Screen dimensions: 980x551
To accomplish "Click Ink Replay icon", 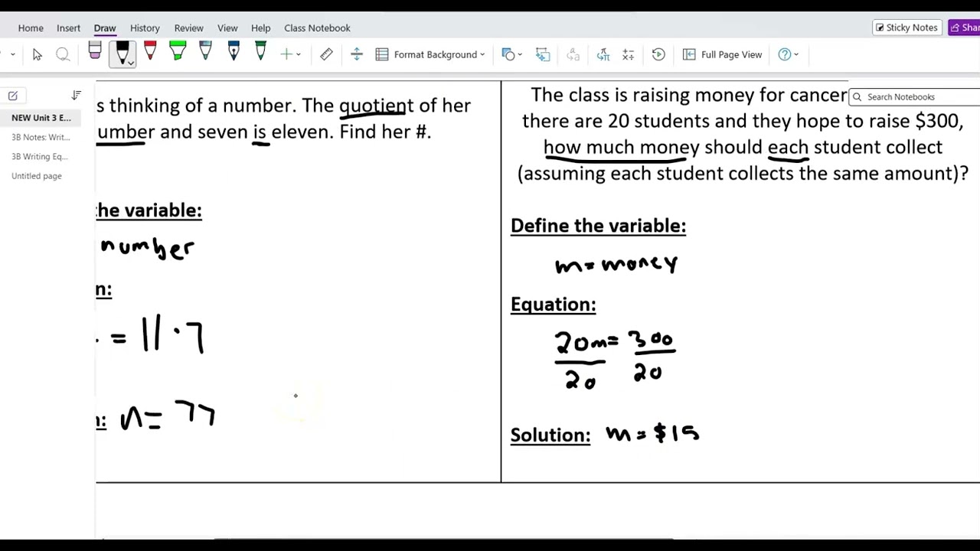I will point(658,54).
